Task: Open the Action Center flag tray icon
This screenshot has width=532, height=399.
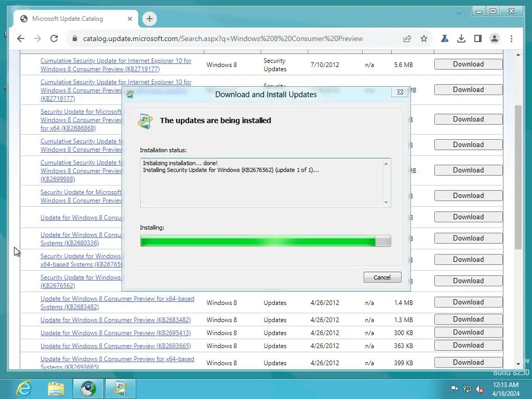Action: (x=454, y=389)
